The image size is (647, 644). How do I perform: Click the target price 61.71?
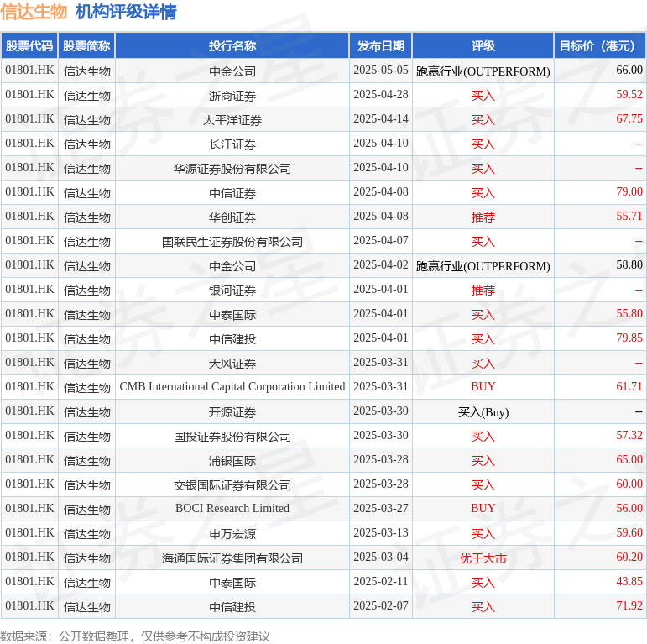click(629, 387)
